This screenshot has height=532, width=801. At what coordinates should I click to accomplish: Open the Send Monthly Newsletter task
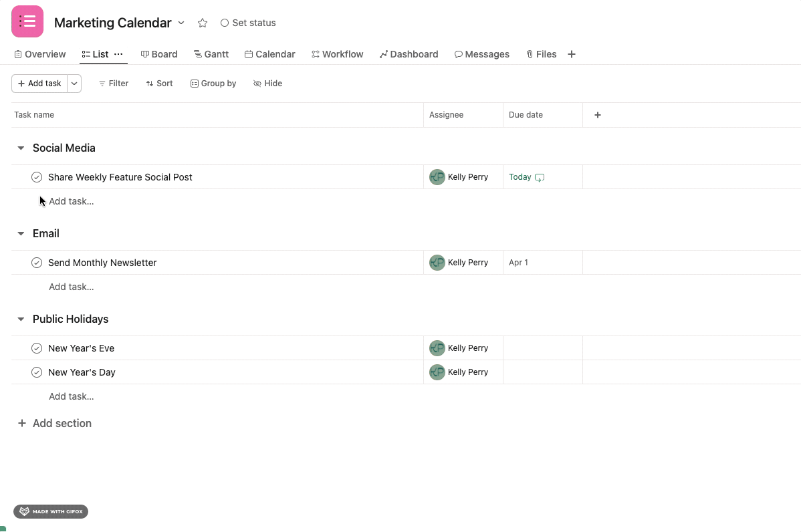coord(102,263)
